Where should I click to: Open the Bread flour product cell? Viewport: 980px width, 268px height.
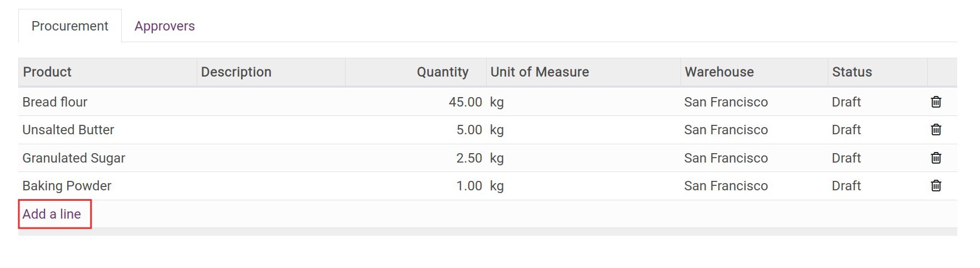click(x=55, y=102)
